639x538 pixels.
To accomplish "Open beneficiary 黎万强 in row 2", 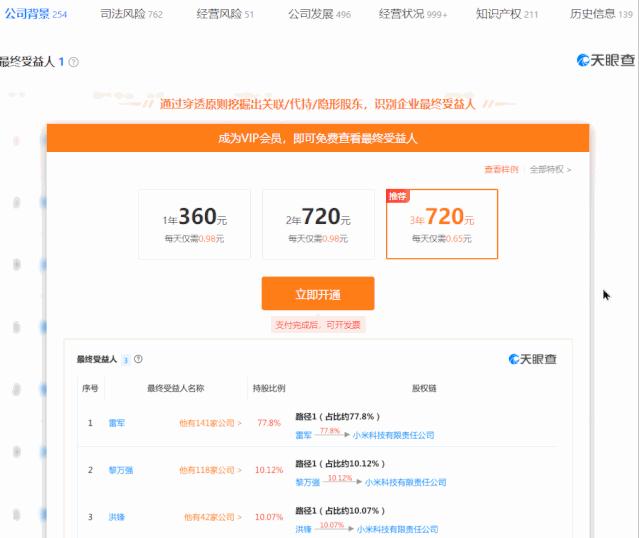I will (121, 470).
